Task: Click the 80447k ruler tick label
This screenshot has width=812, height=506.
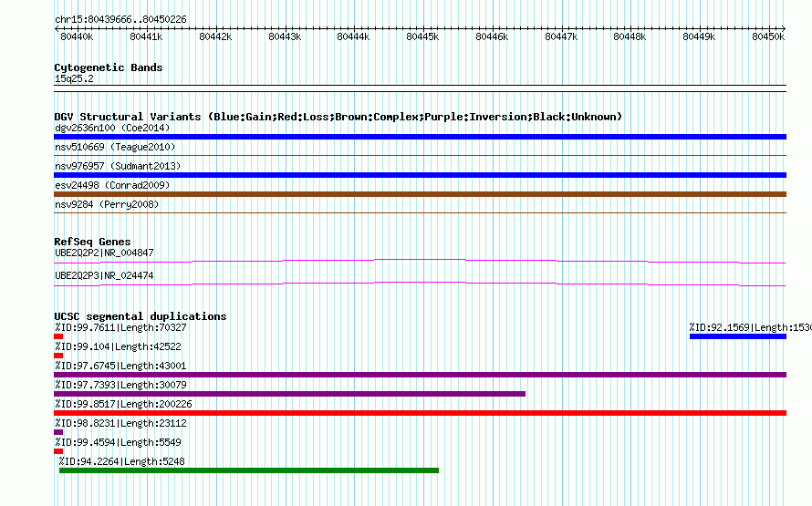Action: point(561,36)
